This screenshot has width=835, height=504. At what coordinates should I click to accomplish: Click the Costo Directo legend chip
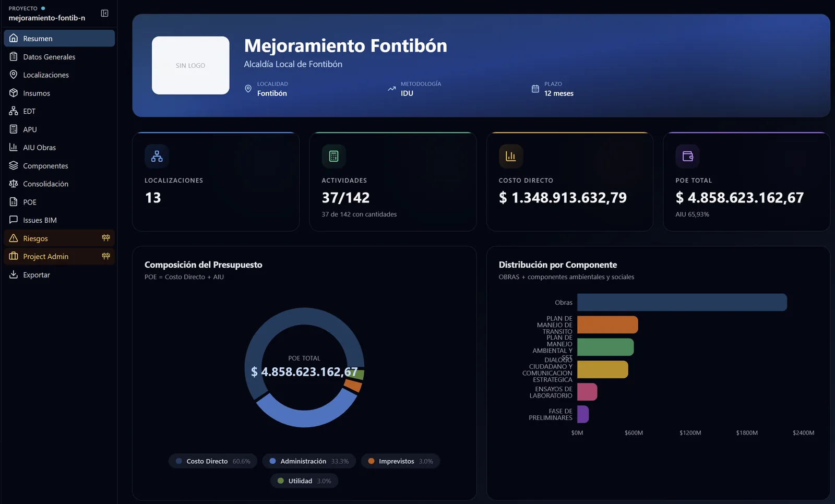click(213, 461)
